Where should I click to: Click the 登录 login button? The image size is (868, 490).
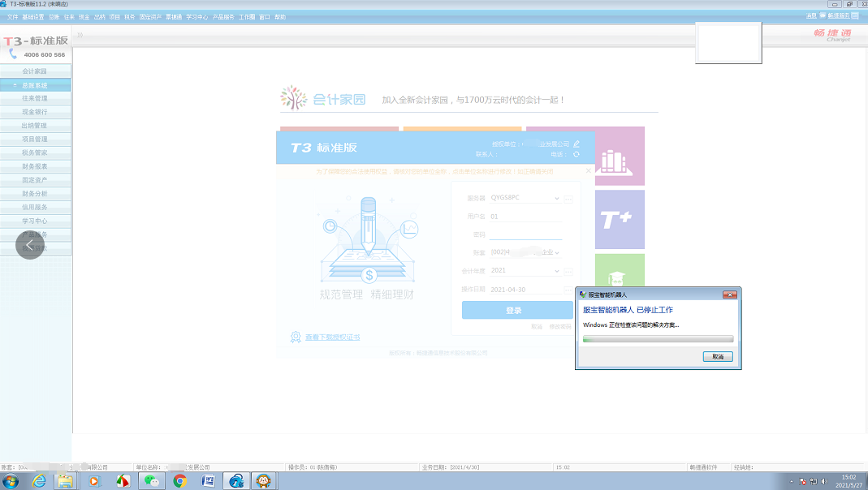[x=517, y=310]
